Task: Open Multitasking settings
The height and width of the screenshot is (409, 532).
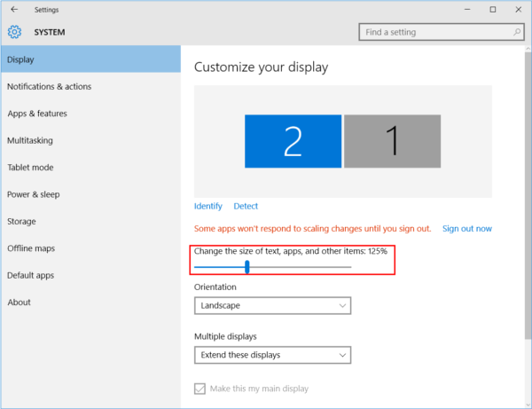Action: [30, 140]
